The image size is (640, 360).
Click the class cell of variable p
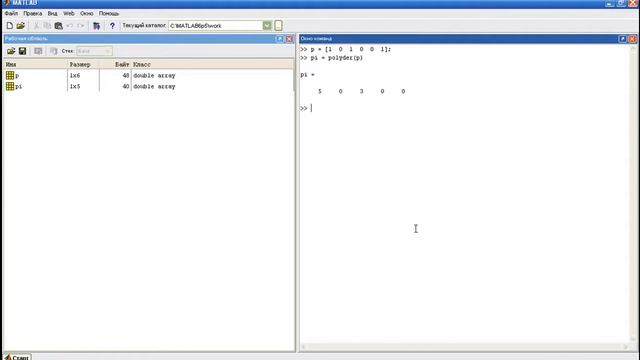tap(154, 76)
